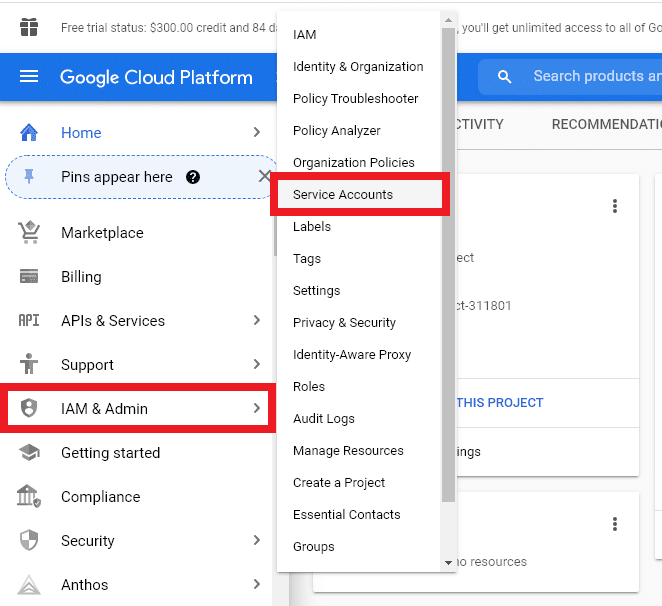The width and height of the screenshot is (662, 606).
Task: Expand the IAM & Admin submenu chevron
Action: pyautogui.click(x=257, y=408)
